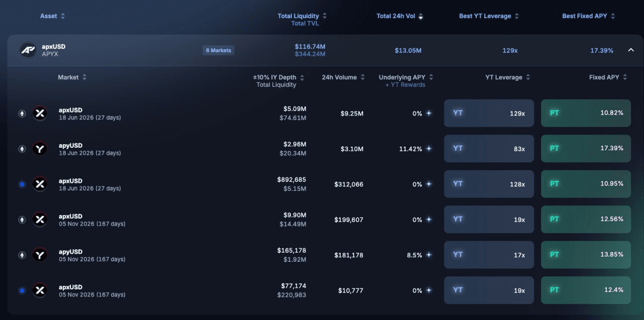Open YT 129x leverage button
This screenshot has height=320, width=644.
coord(489,113)
